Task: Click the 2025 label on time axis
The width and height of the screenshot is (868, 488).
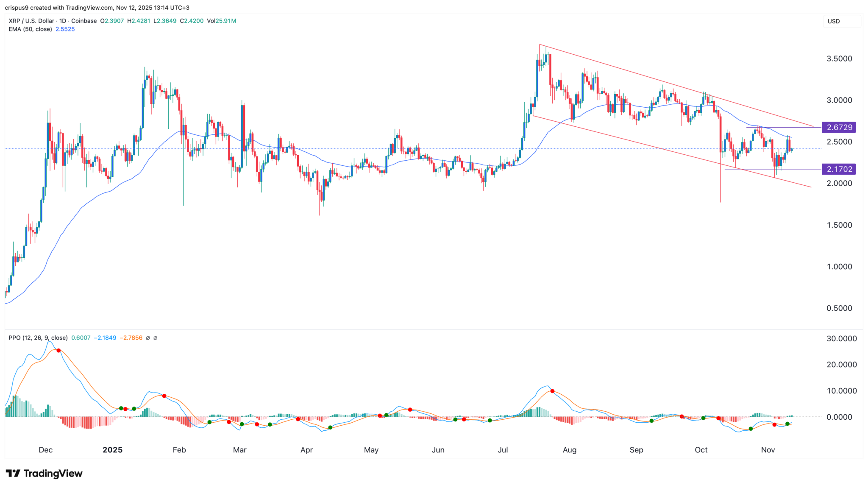Action: click(x=112, y=450)
